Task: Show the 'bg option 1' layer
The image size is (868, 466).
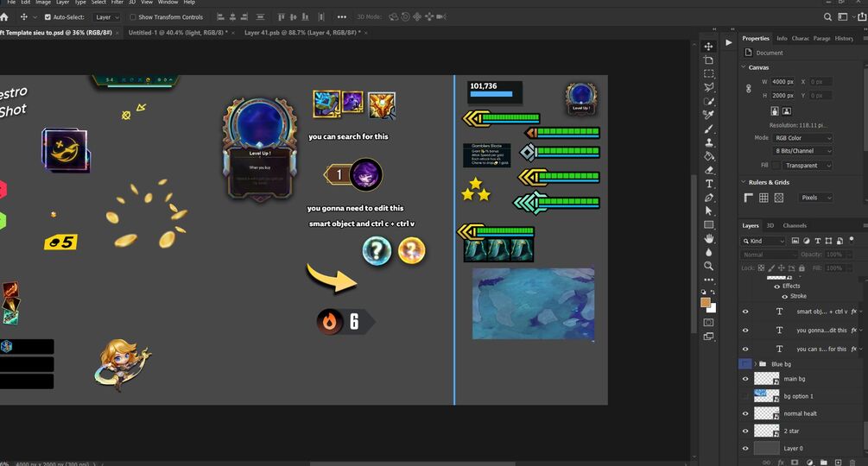Action: coord(745,396)
